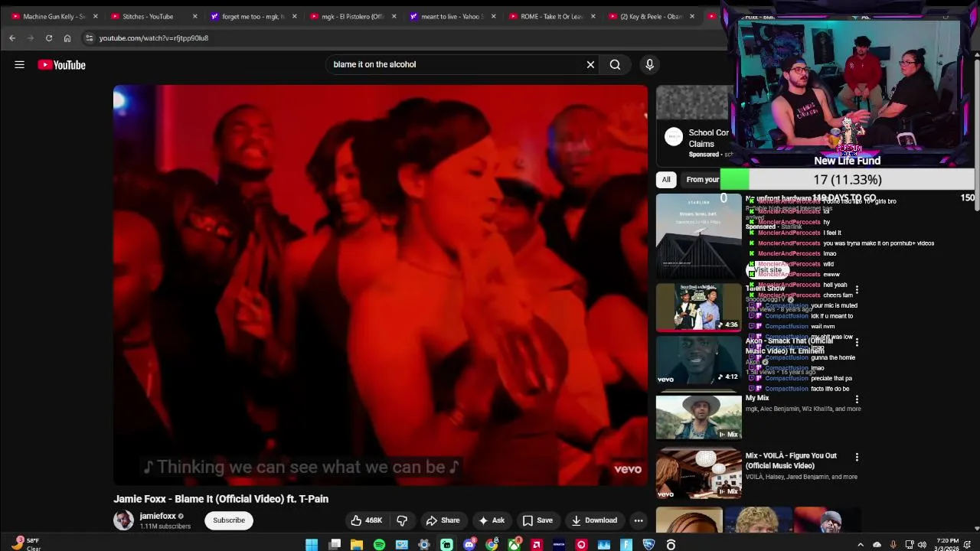Open the My Mix playlist thumbnail
980x551 pixels.
click(x=698, y=417)
